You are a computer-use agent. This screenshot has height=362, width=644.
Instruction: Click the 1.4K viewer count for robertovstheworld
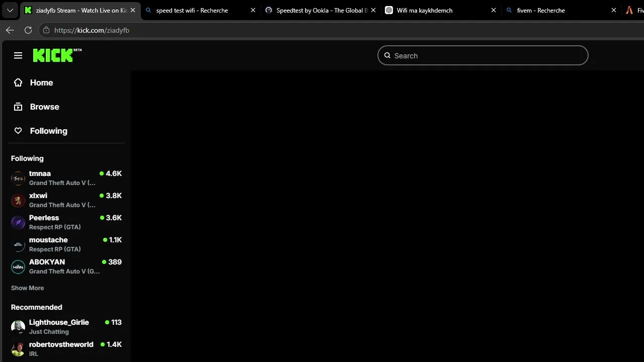click(x=114, y=344)
